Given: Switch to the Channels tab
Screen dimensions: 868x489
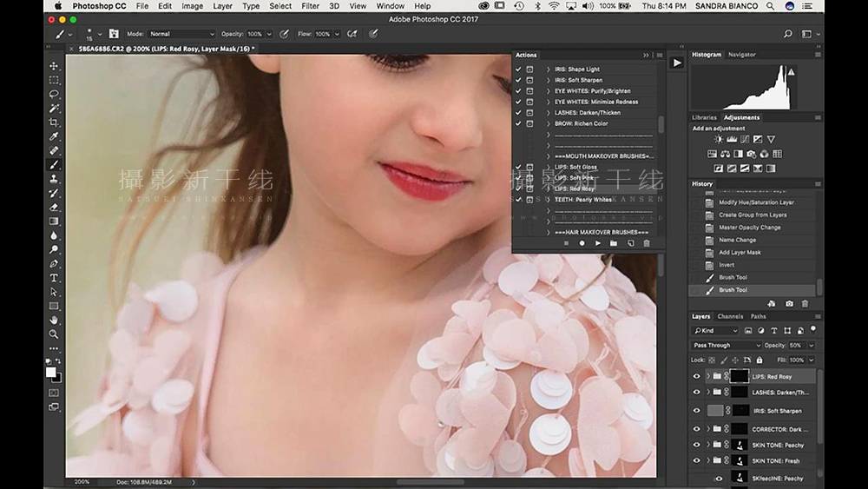Looking at the screenshot, I should [x=730, y=317].
